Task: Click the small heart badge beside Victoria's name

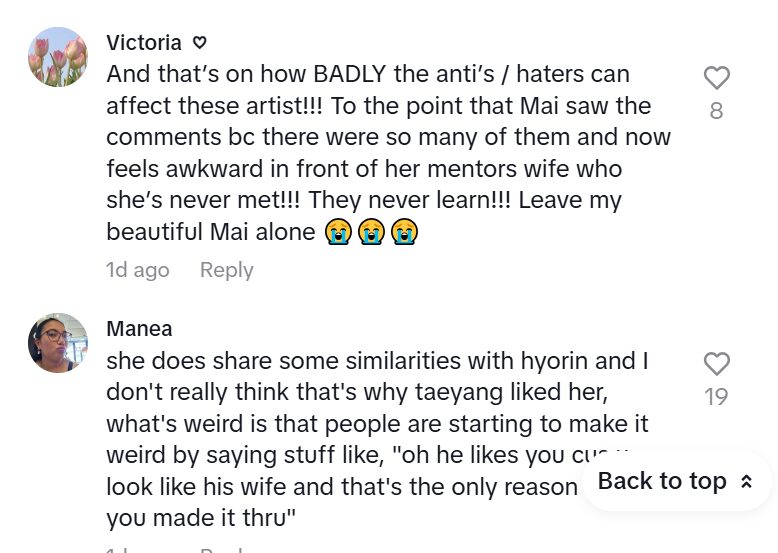Action: (x=199, y=43)
